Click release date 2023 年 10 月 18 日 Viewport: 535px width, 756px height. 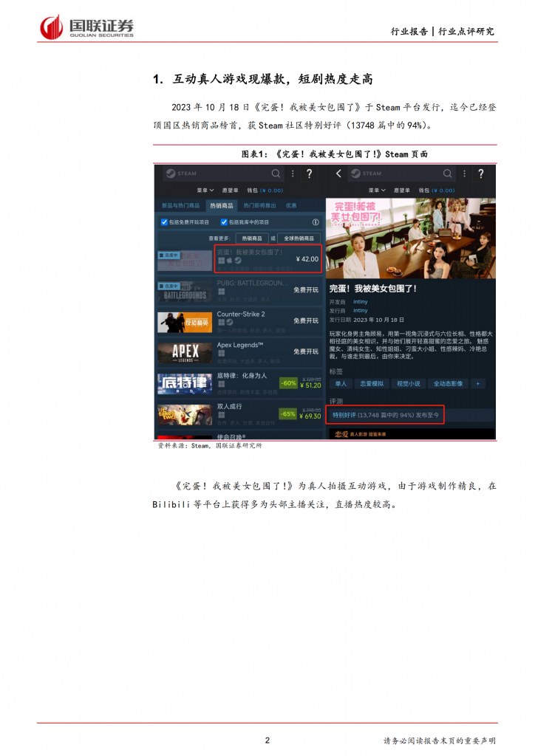378,320
